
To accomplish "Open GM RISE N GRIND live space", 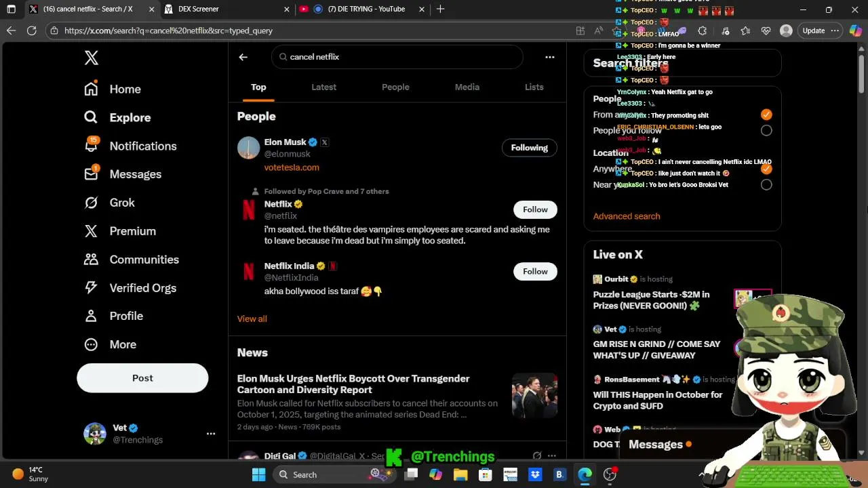I will tap(656, 350).
